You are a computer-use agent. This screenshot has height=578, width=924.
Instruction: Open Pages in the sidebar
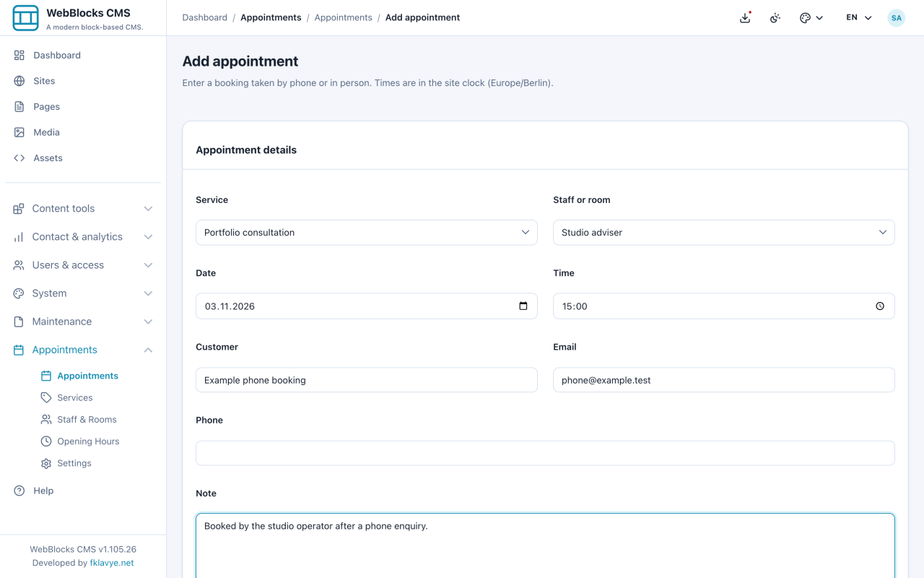pyautogui.click(x=83, y=106)
